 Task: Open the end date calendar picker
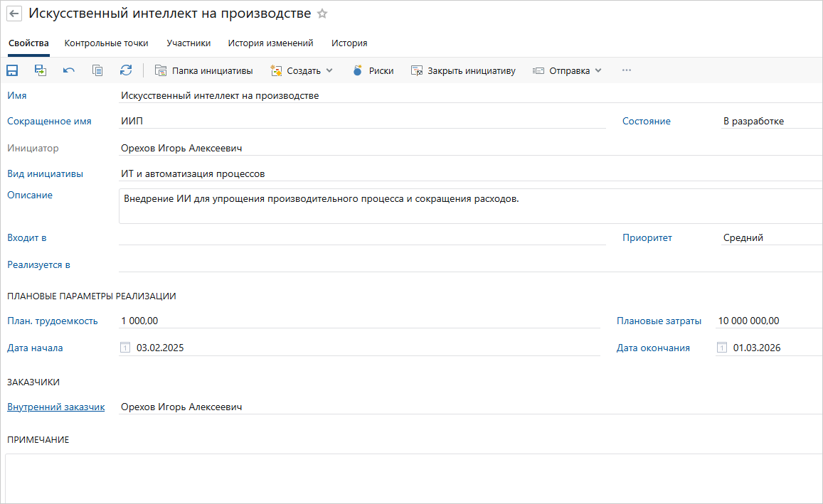tap(722, 348)
